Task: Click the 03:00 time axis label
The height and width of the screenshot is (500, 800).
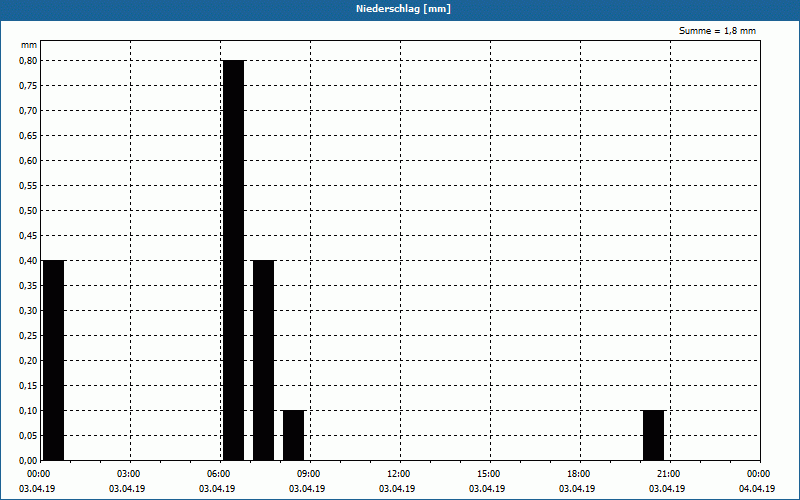Action: coord(129,474)
